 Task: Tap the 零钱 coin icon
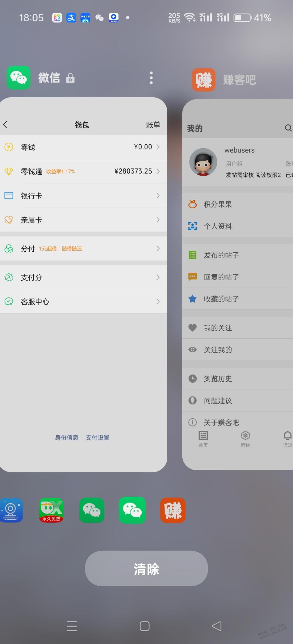click(x=9, y=147)
